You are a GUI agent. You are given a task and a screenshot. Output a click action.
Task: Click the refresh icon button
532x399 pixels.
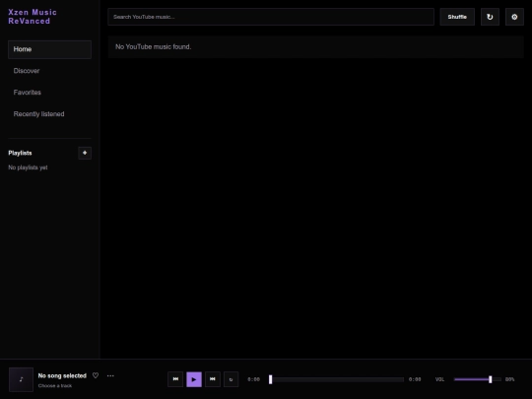click(490, 17)
